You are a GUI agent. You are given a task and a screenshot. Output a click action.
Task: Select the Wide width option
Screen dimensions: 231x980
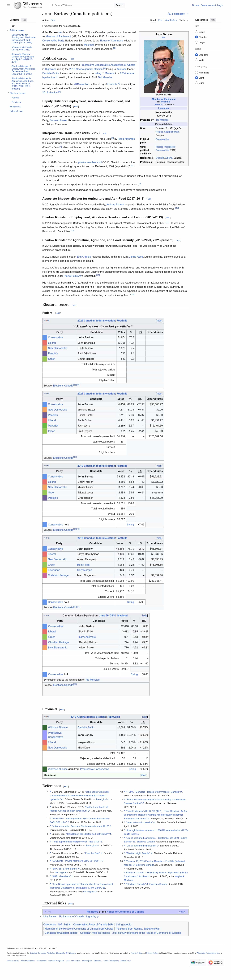196,60
